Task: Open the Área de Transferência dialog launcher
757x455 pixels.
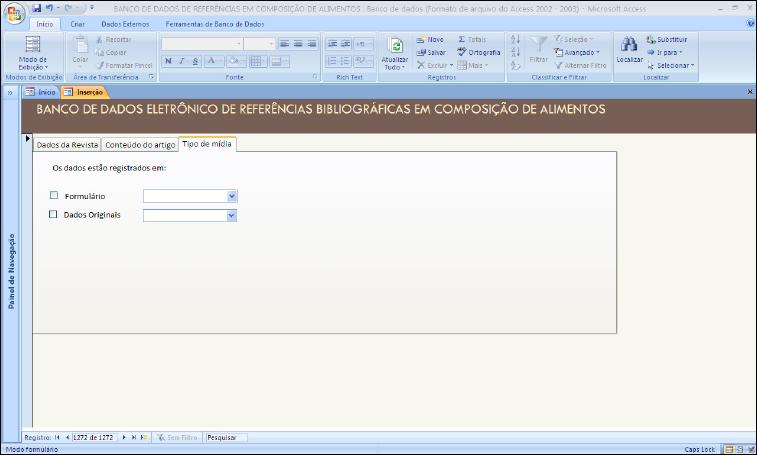Action: [151, 77]
